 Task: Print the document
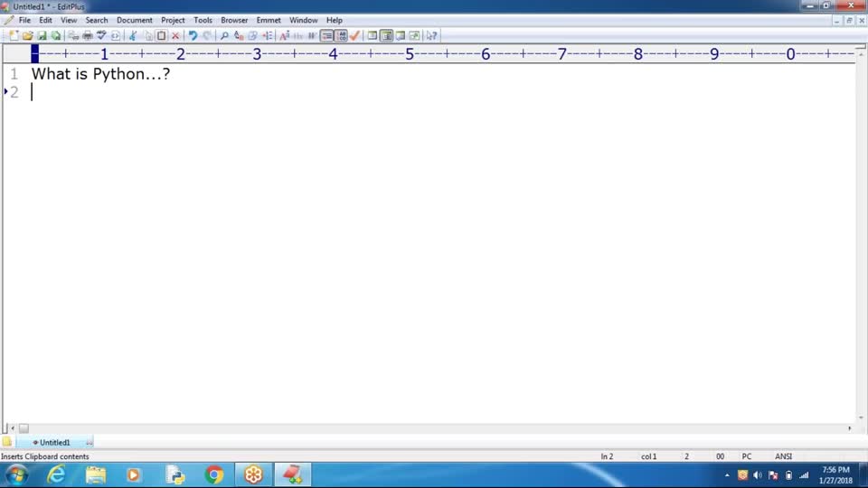point(88,36)
